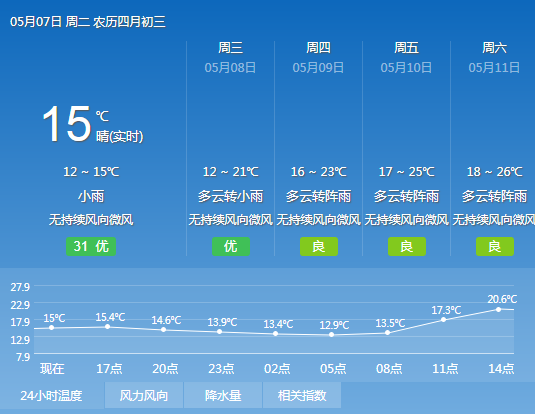This screenshot has width=535, height=414.
Task: Click the 多云转阵雨 text under 周五
Action: 407,196
